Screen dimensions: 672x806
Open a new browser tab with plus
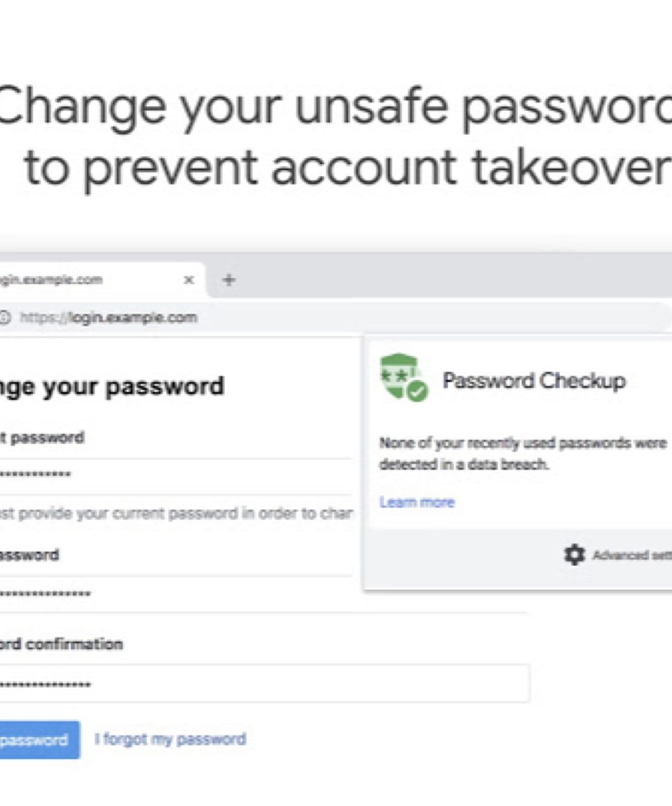pyautogui.click(x=229, y=280)
